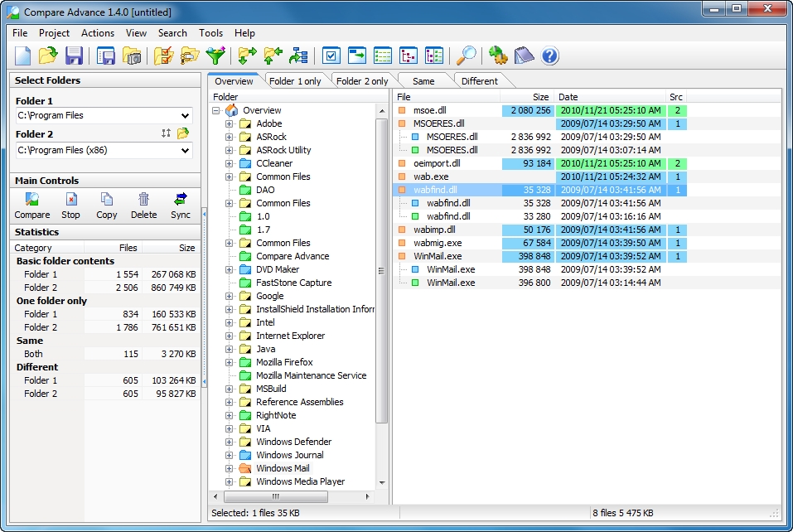Select Internet Explorer in the folder tree
This screenshot has width=793, height=532.
[290, 336]
